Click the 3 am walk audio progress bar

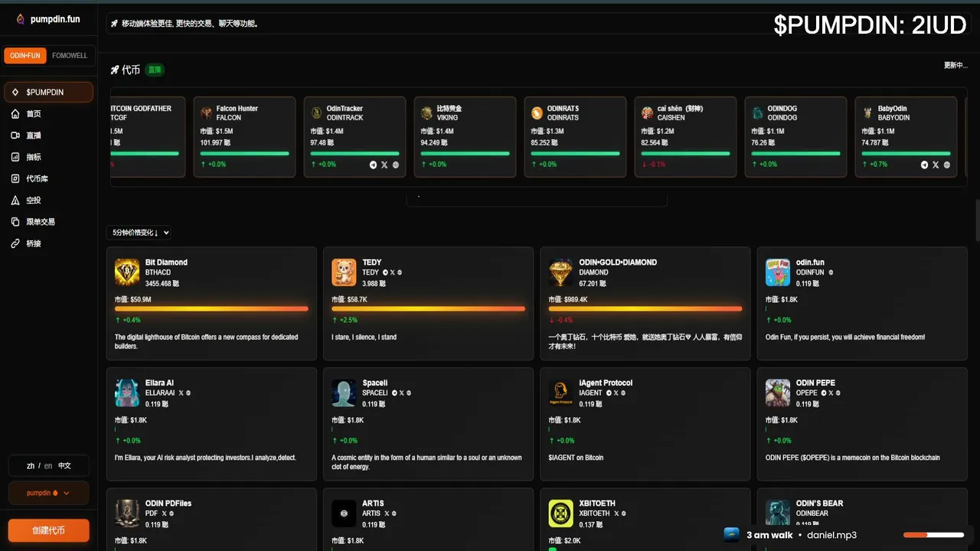coord(933,535)
